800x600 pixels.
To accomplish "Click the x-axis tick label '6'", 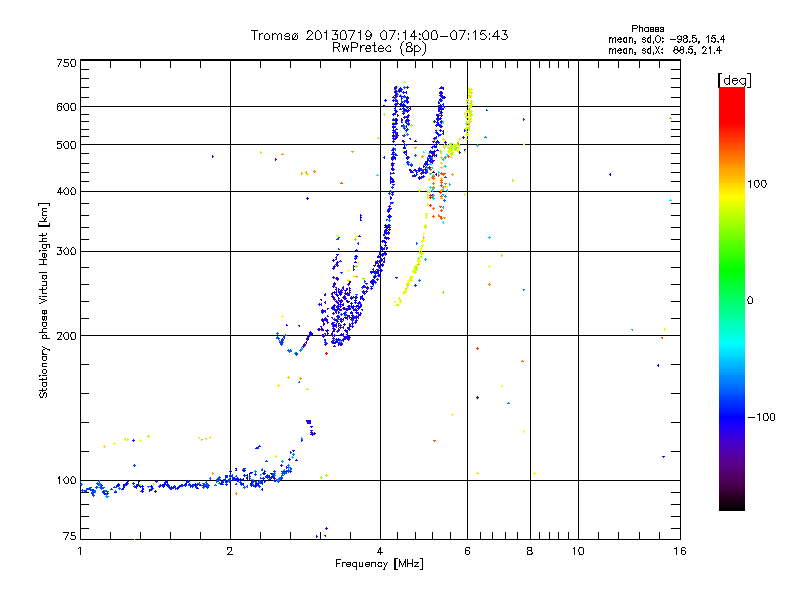I will pyautogui.click(x=467, y=551).
